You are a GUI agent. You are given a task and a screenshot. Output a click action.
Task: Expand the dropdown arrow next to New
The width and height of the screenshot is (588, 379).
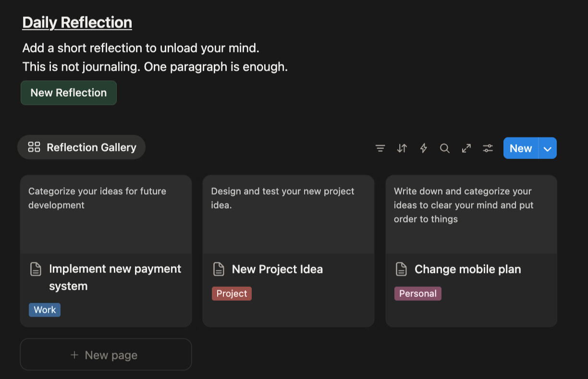click(548, 148)
